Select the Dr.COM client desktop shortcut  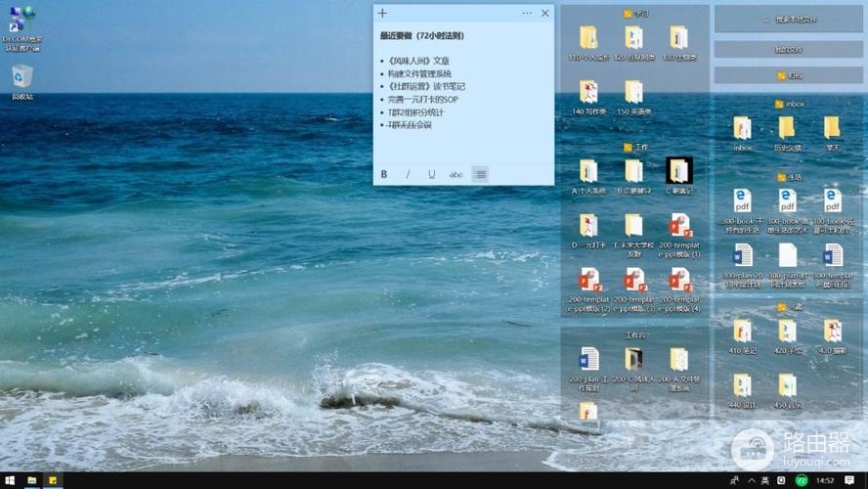point(22,28)
